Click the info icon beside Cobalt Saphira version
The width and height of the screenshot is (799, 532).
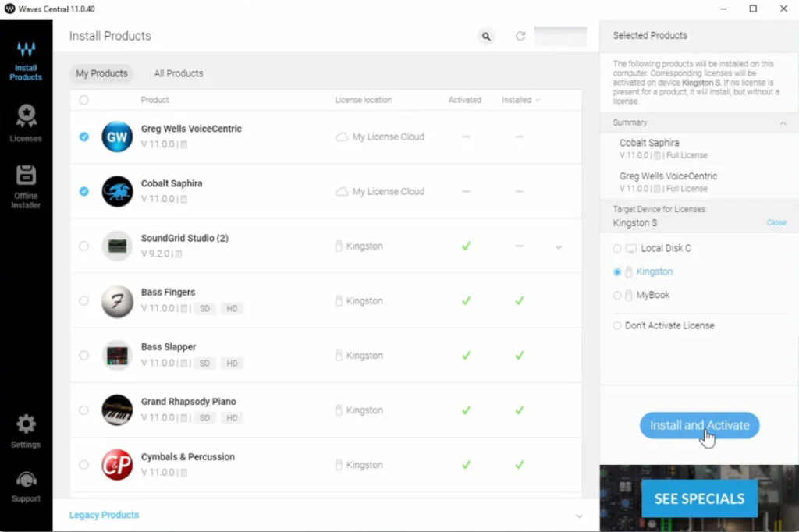click(x=184, y=199)
